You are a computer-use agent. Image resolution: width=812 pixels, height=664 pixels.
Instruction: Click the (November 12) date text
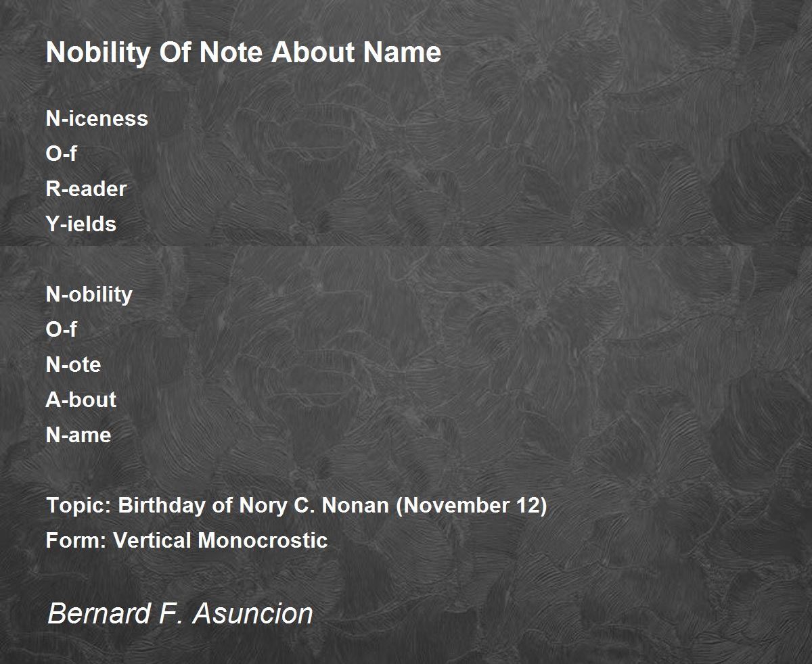(471, 506)
